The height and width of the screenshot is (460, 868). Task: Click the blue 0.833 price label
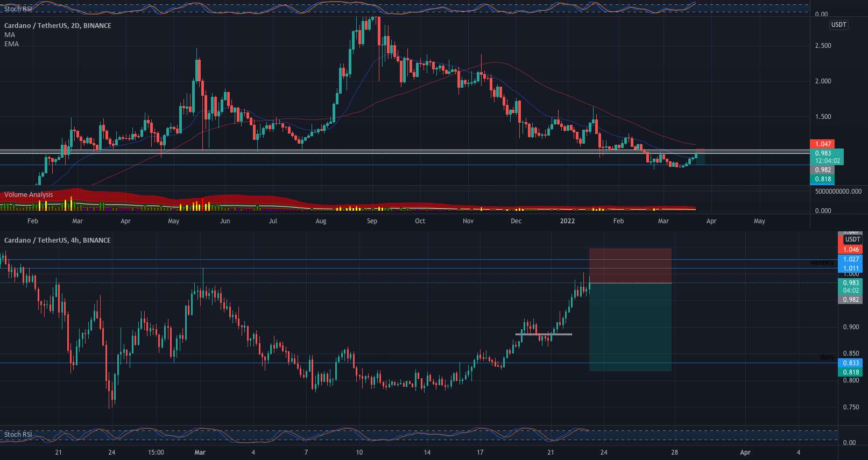[851, 363]
